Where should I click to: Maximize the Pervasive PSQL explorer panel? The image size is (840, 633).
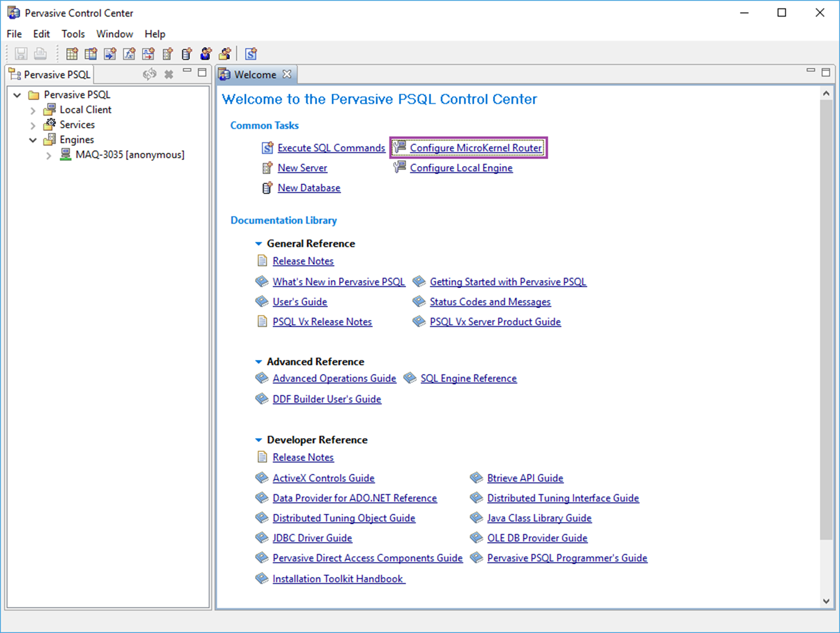[202, 72]
